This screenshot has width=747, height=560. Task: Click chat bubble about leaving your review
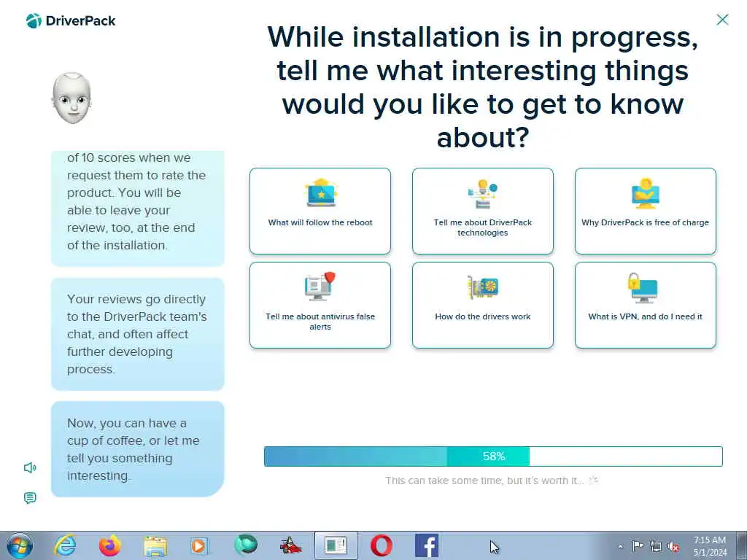[x=138, y=209]
